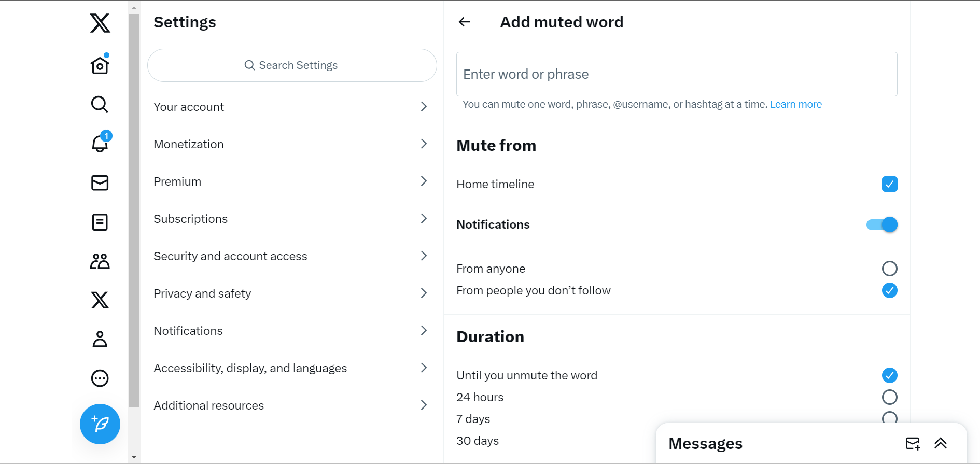Expand the Messages drawer chevron
Viewport: 980px width, 464px height.
(x=941, y=443)
